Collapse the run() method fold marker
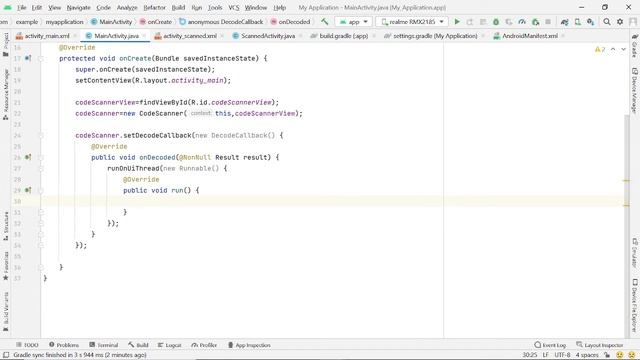 pyautogui.click(x=40, y=190)
